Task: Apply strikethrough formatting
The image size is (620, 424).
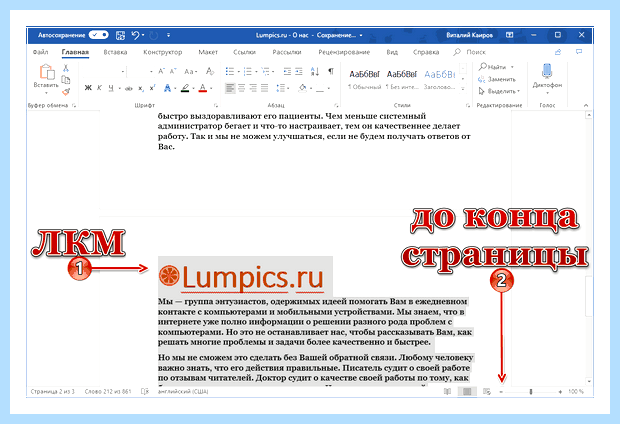Action: (x=129, y=88)
